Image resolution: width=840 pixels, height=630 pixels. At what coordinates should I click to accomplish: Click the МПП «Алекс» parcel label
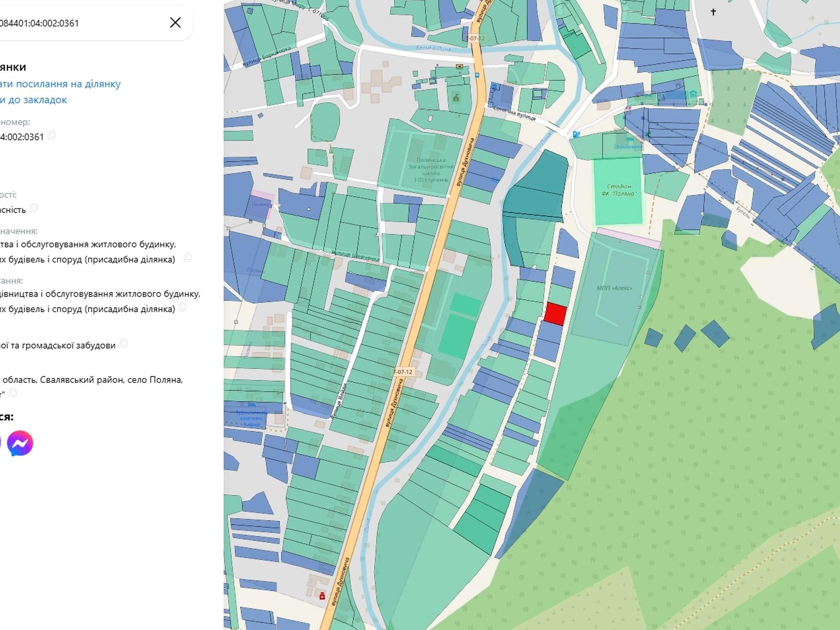pos(614,288)
